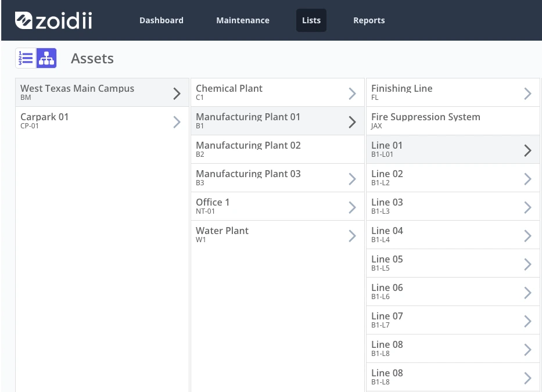Expand Office 1 chevron

(352, 207)
